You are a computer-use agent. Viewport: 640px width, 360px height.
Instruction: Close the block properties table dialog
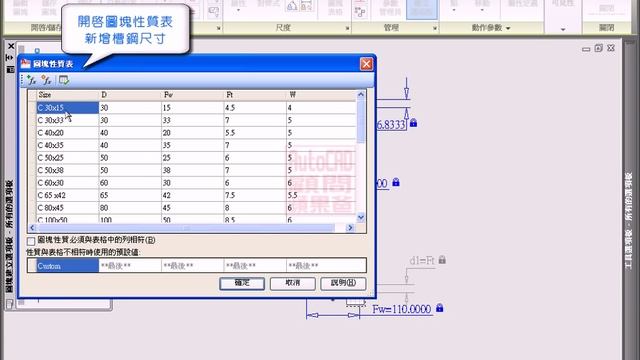[x=366, y=64]
